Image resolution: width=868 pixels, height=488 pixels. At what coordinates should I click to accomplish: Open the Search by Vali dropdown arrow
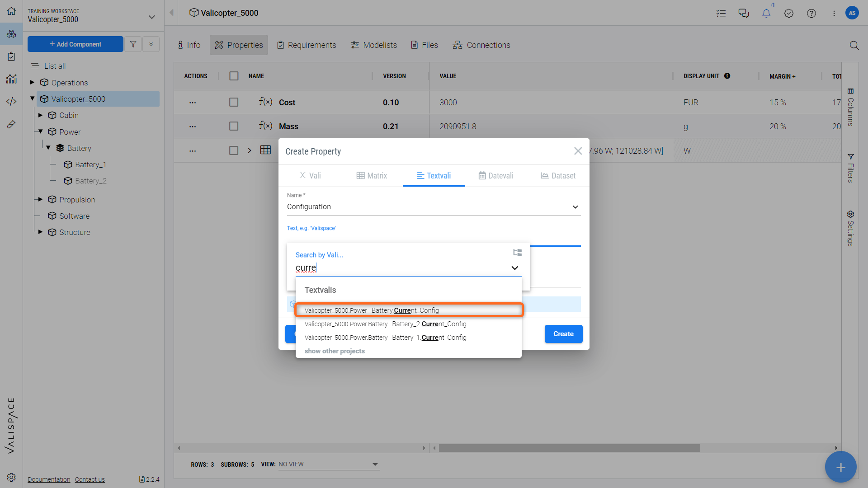514,268
